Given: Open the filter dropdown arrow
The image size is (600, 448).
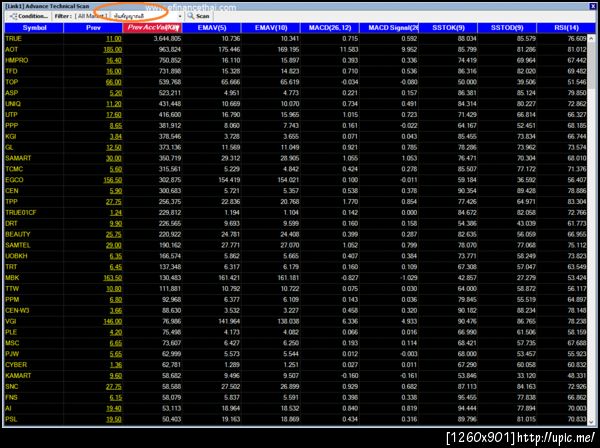Looking at the screenshot, I should (x=179, y=16).
